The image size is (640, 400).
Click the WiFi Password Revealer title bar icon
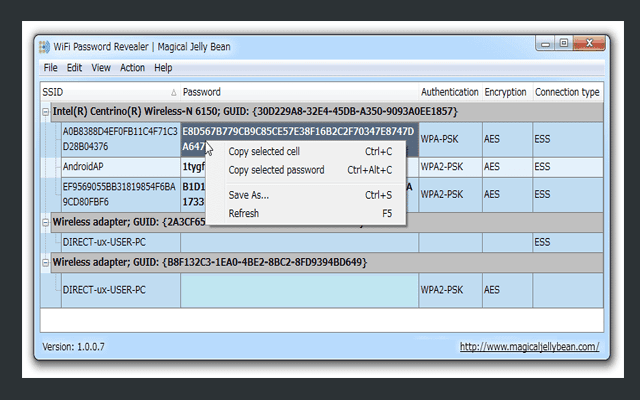(45, 46)
